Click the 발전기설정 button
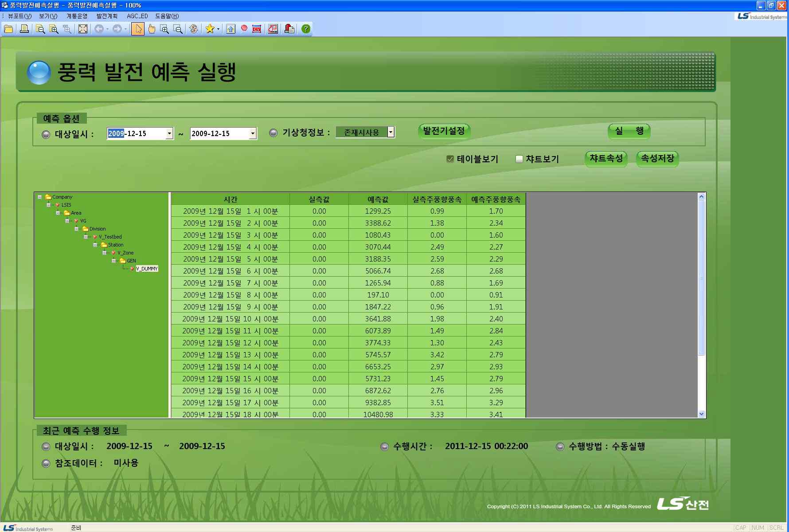This screenshot has width=789, height=532. click(444, 131)
